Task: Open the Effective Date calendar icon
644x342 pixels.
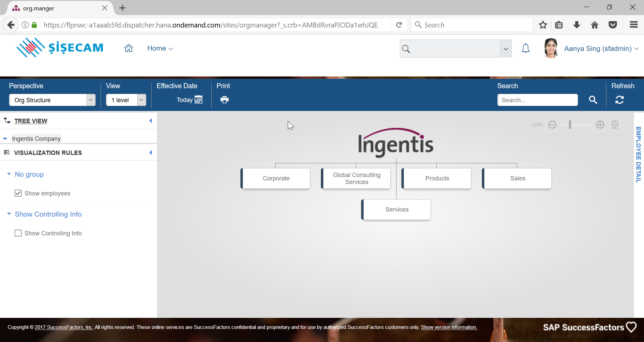Action: click(199, 100)
